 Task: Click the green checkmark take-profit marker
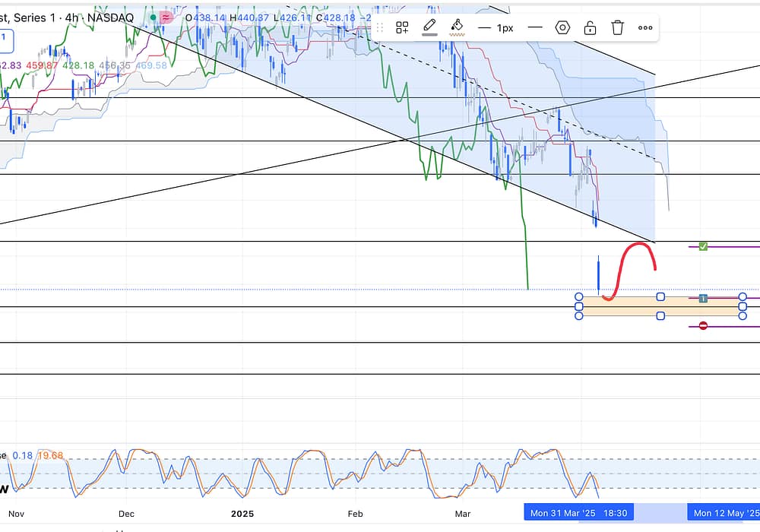703,246
